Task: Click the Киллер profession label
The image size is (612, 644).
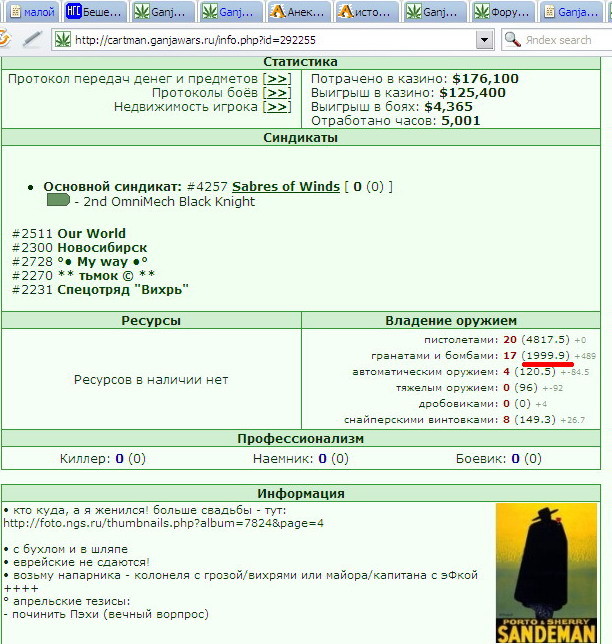Action: click(x=85, y=458)
